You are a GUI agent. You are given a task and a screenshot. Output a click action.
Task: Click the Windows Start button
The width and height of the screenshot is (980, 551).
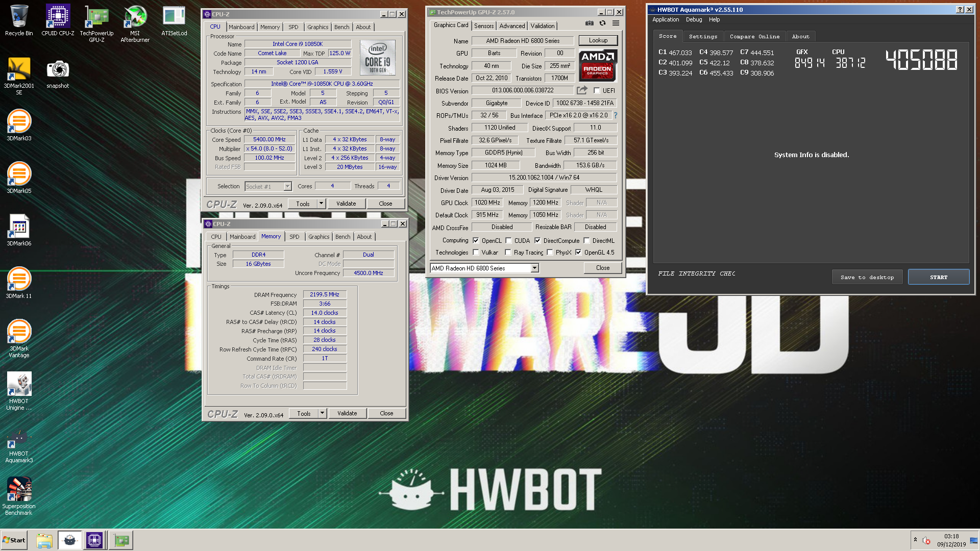[14, 540]
